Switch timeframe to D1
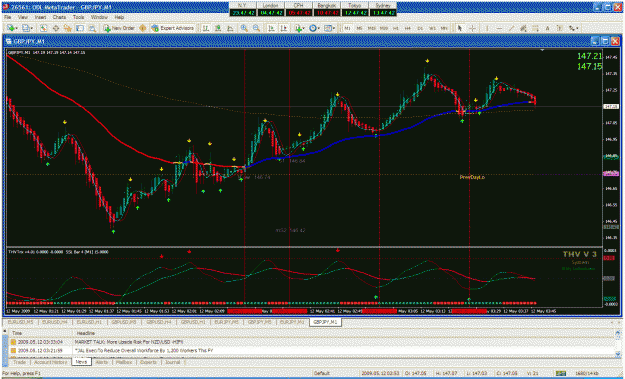The height and width of the screenshot is (379, 625). [x=420, y=28]
